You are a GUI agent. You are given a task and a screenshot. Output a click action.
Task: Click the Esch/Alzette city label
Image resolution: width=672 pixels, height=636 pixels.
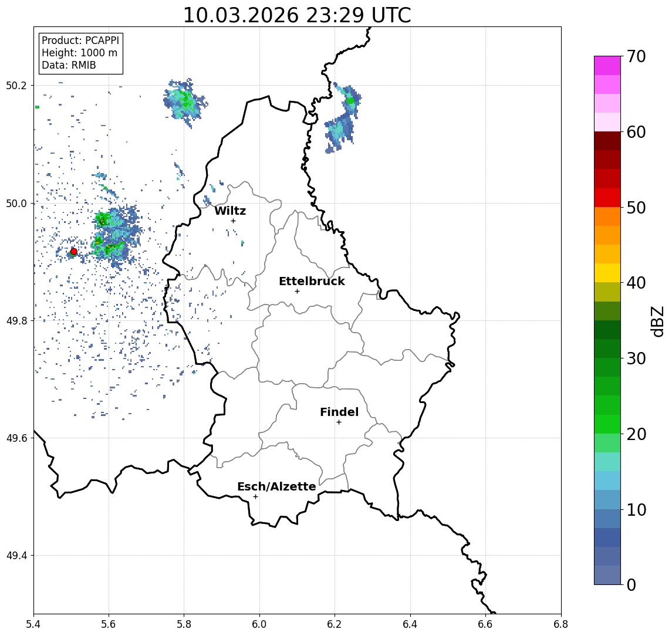click(276, 486)
